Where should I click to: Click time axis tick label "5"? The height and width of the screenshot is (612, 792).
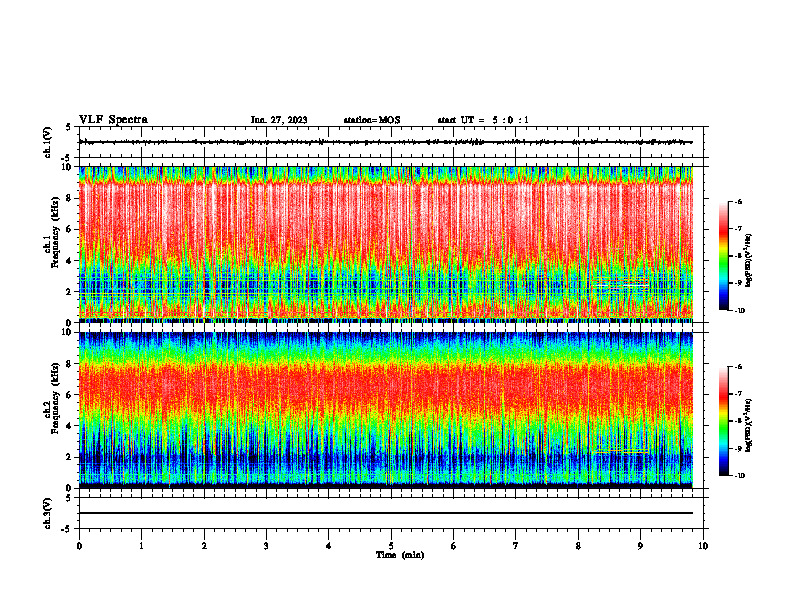coord(391,546)
